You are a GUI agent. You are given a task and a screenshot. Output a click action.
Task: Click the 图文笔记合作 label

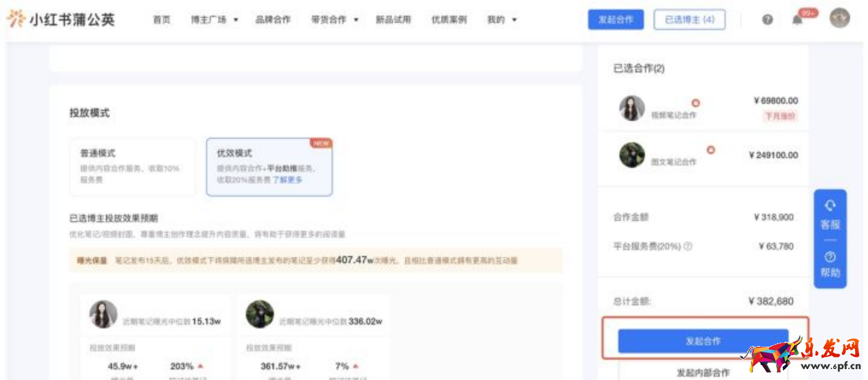(674, 162)
